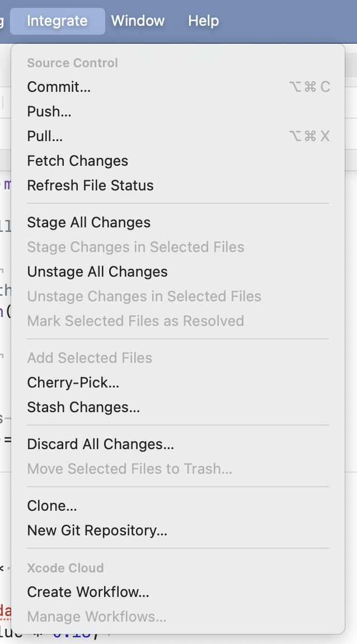Open the Window menu

pos(138,21)
